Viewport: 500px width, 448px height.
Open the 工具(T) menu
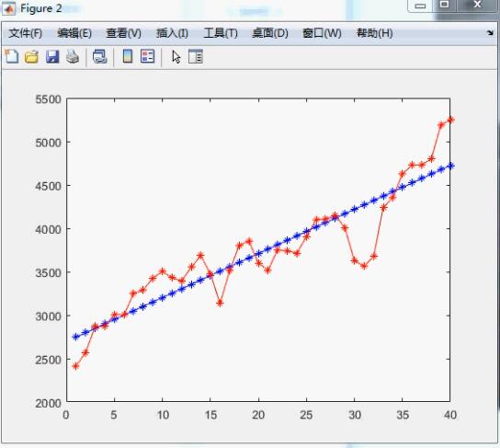221,33
